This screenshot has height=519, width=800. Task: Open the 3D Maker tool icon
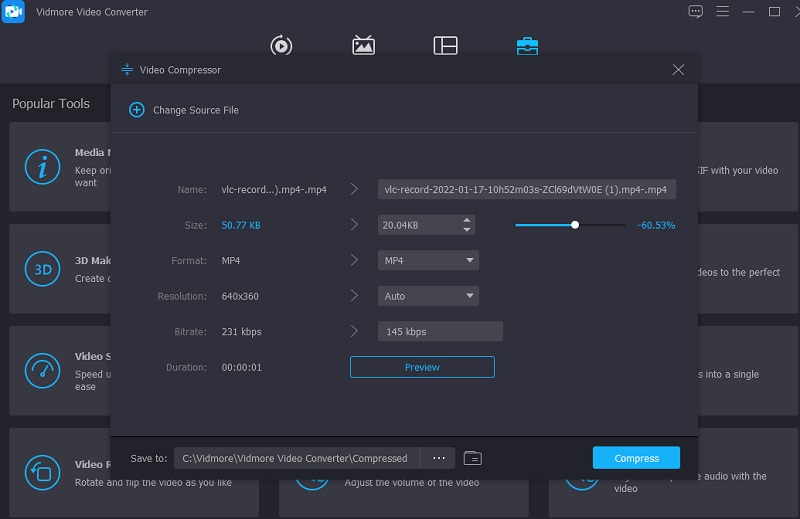click(42, 269)
